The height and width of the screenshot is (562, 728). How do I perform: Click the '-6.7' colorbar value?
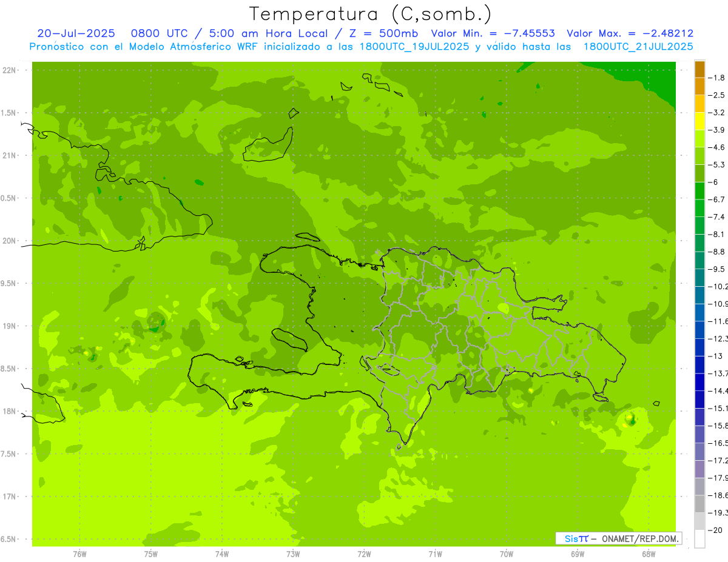(x=716, y=199)
